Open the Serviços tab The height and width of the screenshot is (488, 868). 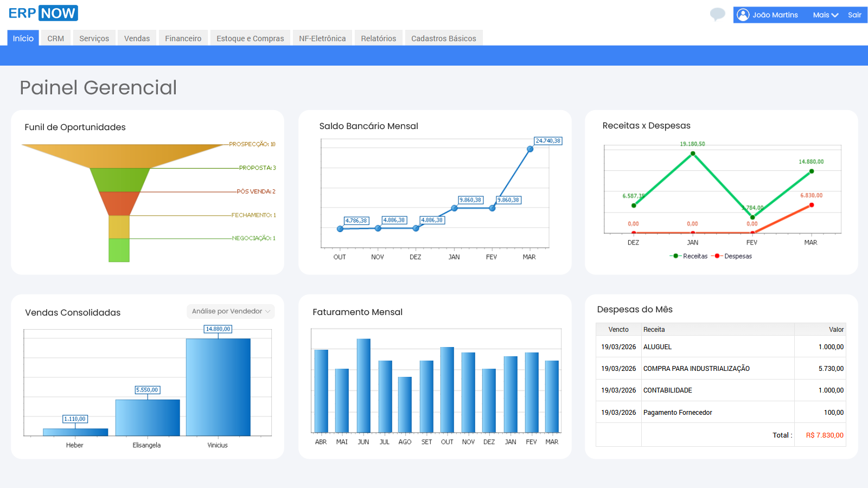pyautogui.click(x=94, y=38)
